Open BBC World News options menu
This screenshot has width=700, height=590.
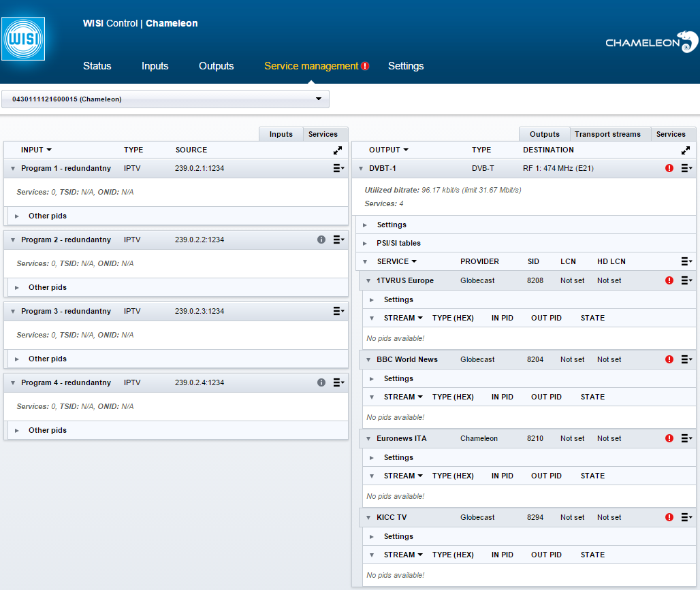(x=686, y=359)
